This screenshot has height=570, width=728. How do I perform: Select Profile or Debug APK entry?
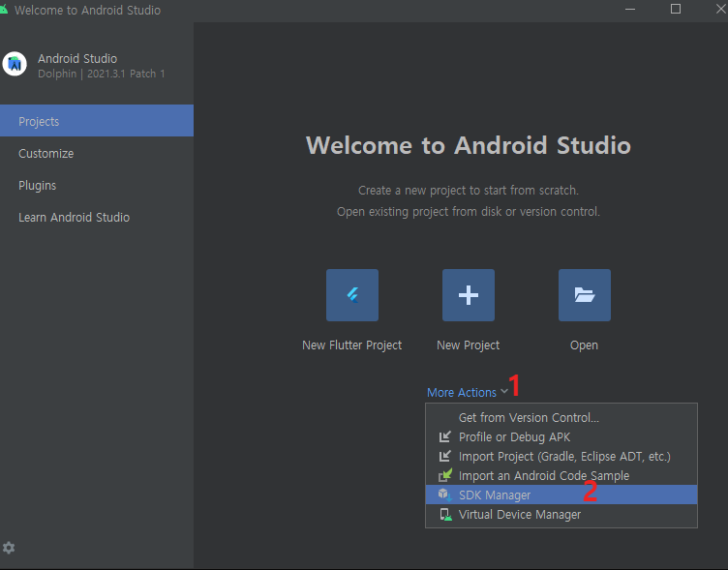pyautogui.click(x=561, y=436)
